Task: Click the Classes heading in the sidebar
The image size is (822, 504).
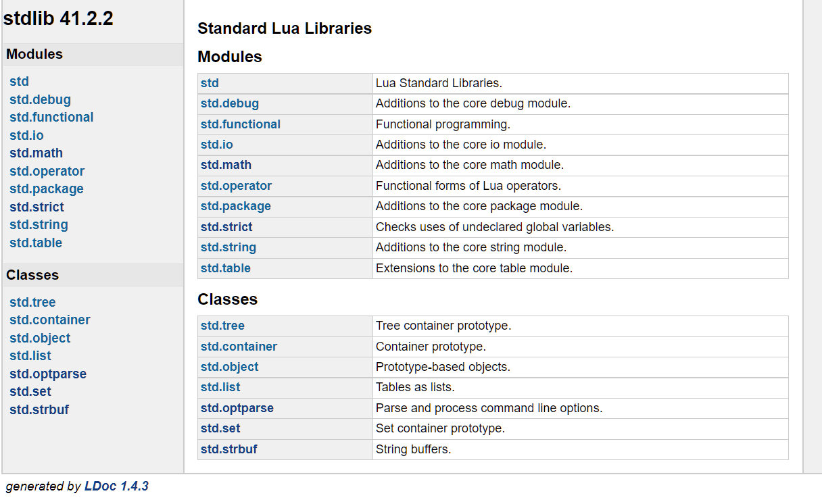Action: point(32,275)
